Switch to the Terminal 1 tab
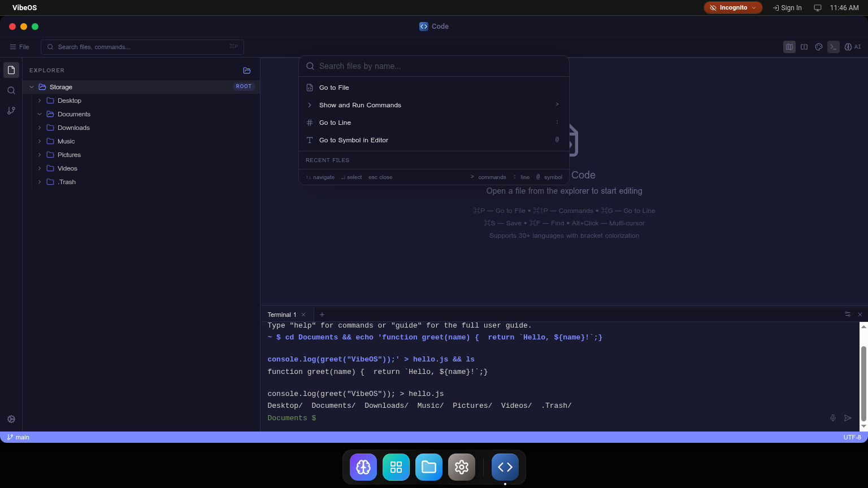 [281, 315]
